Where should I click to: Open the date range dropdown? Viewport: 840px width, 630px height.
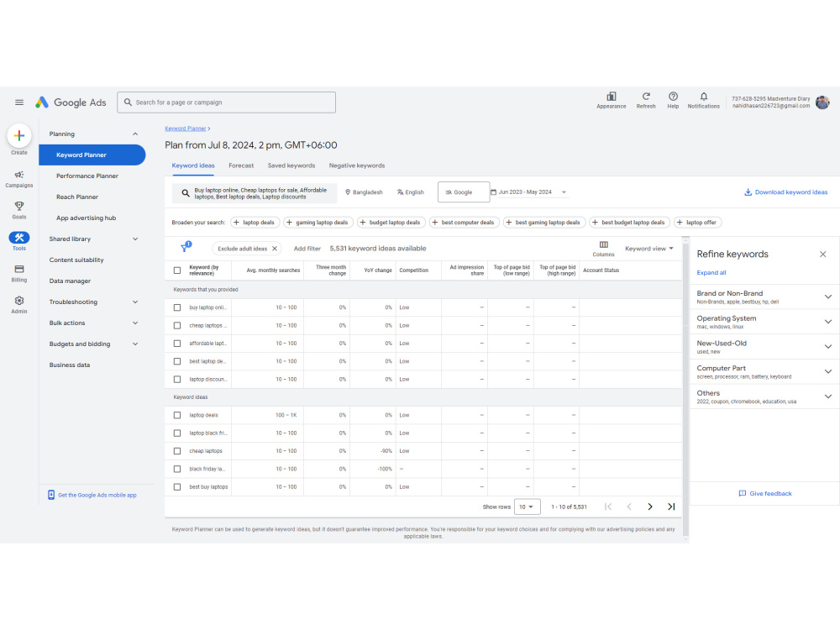pyautogui.click(x=529, y=192)
